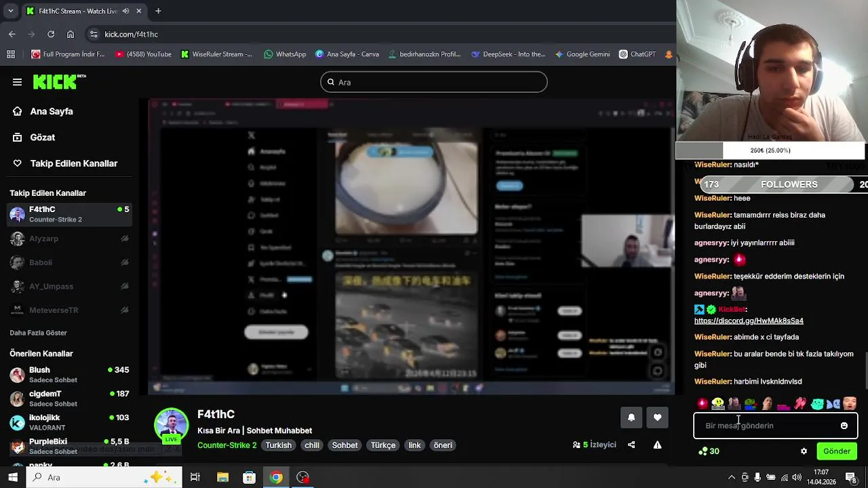
Task: Open recommended channel Blush
Action: click(x=68, y=375)
